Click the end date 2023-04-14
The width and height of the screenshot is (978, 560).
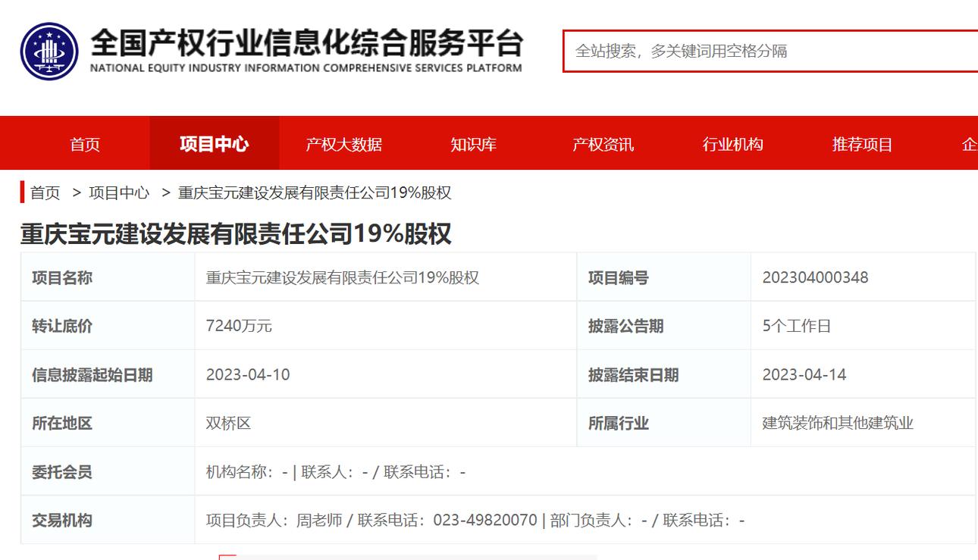(x=804, y=374)
